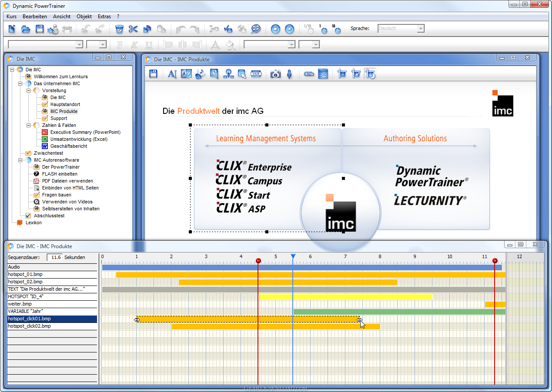Create a new course with the New icon
The width and height of the screenshot is (552, 392).
(12, 29)
